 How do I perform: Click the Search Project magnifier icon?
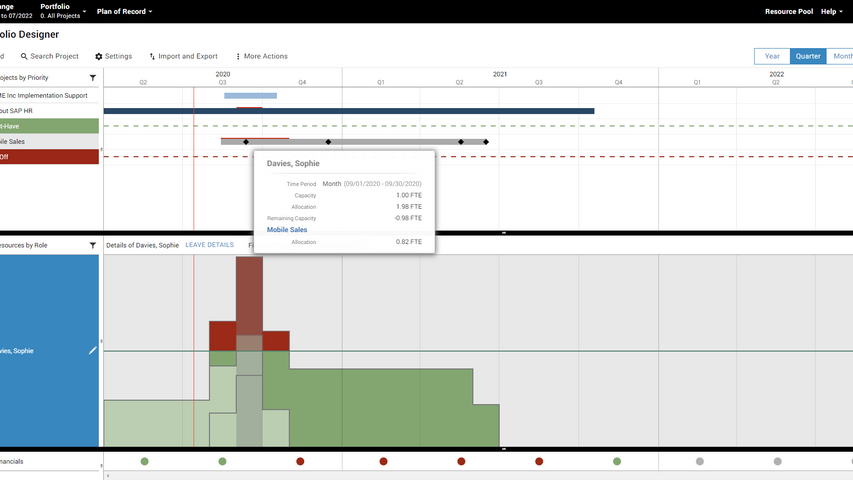(x=24, y=57)
